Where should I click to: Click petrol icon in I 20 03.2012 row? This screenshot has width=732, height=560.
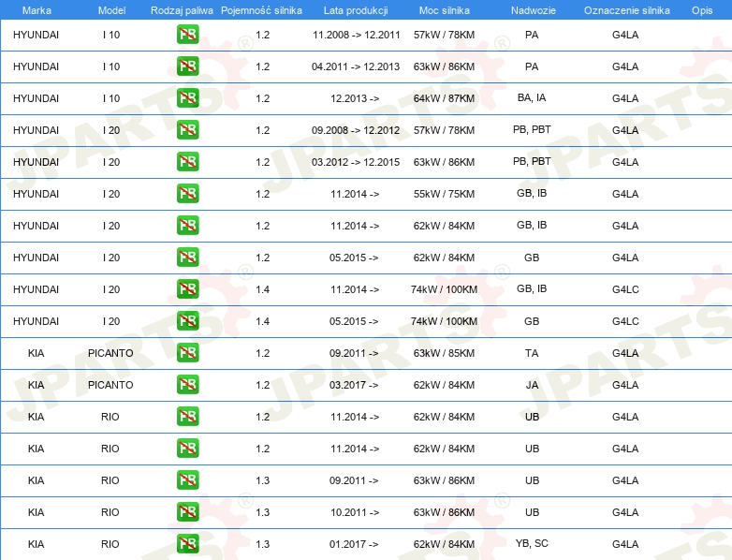[187, 162]
